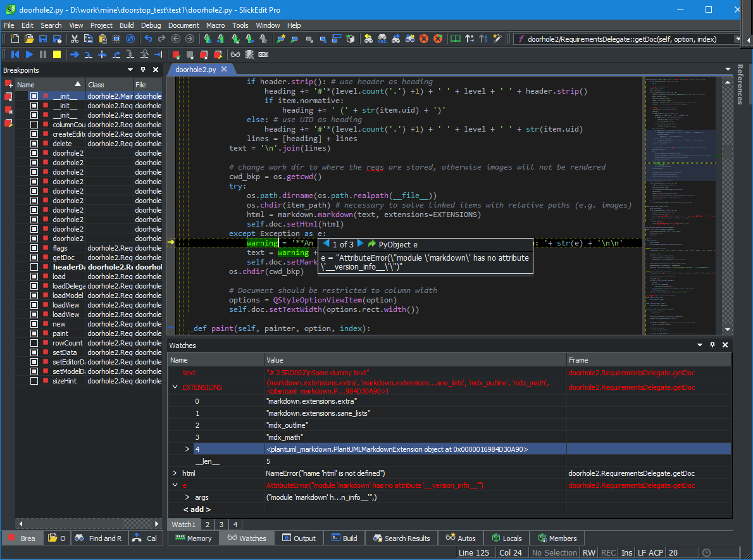Screen dimensions: 753x560
Task: Click the Continue debugging play icon
Action: click(x=28, y=54)
